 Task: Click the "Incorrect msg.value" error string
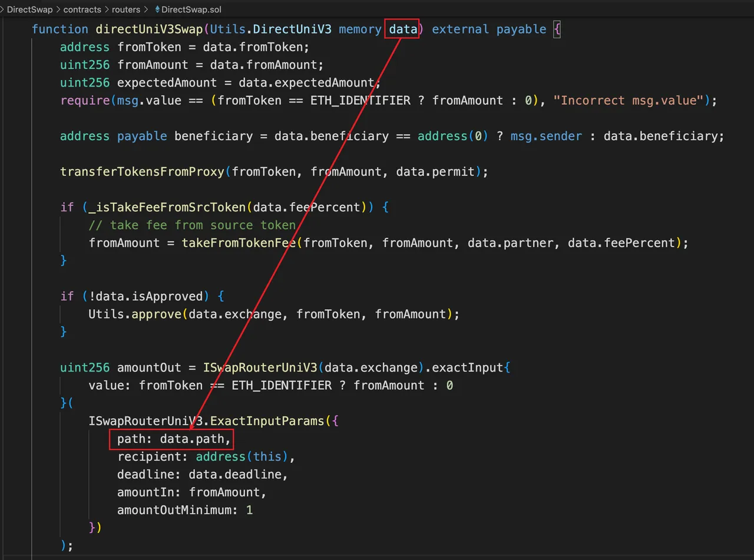(x=631, y=100)
